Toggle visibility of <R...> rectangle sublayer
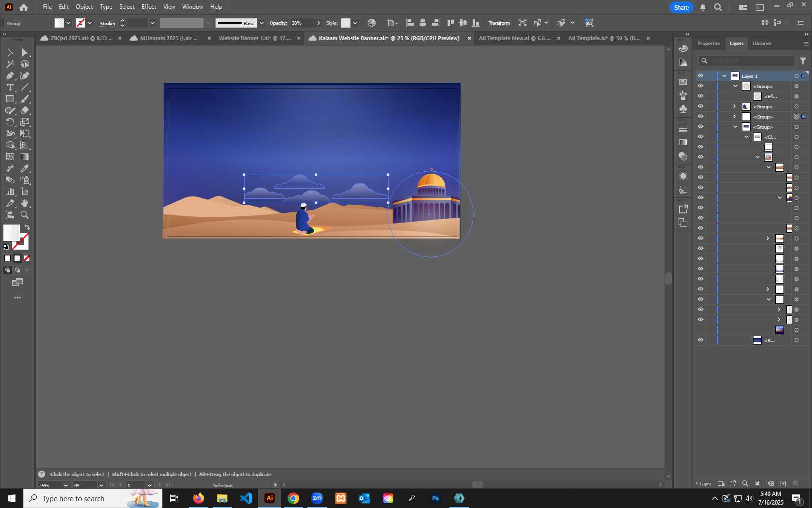Image resolution: width=812 pixels, height=508 pixels. click(700, 340)
